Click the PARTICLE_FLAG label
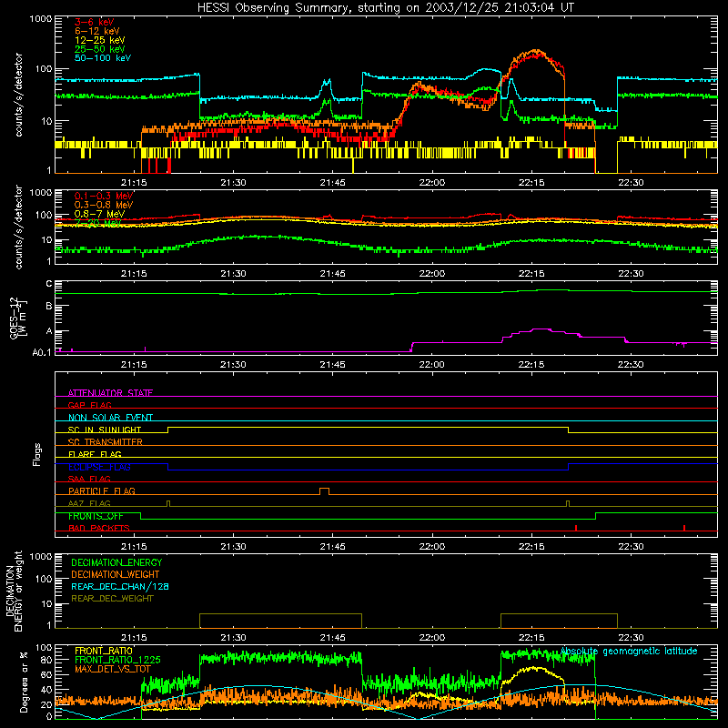This screenshot has width=728, height=728. click(x=102, y=490)
